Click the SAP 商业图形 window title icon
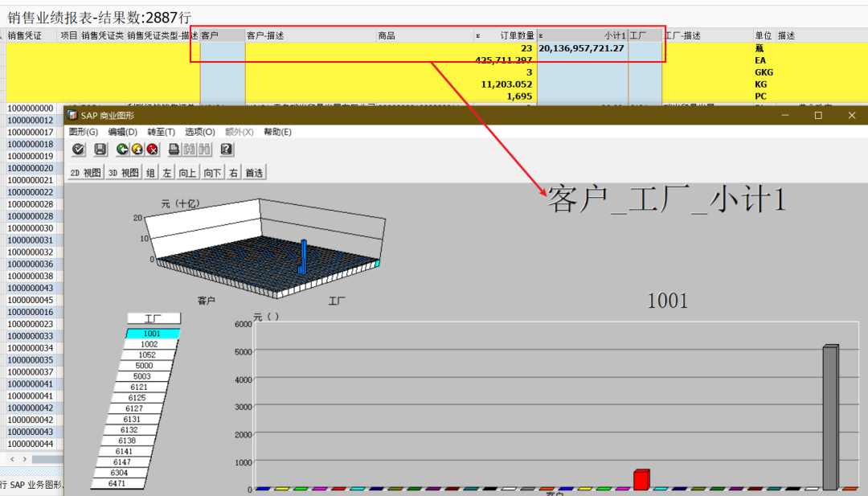 (72, 115)
